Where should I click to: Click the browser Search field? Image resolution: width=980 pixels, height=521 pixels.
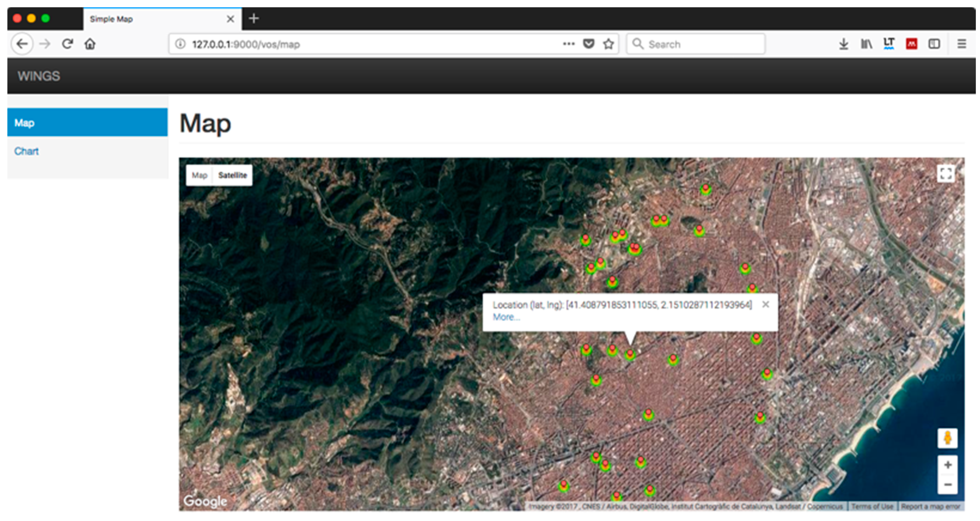(x=696, y=44)
